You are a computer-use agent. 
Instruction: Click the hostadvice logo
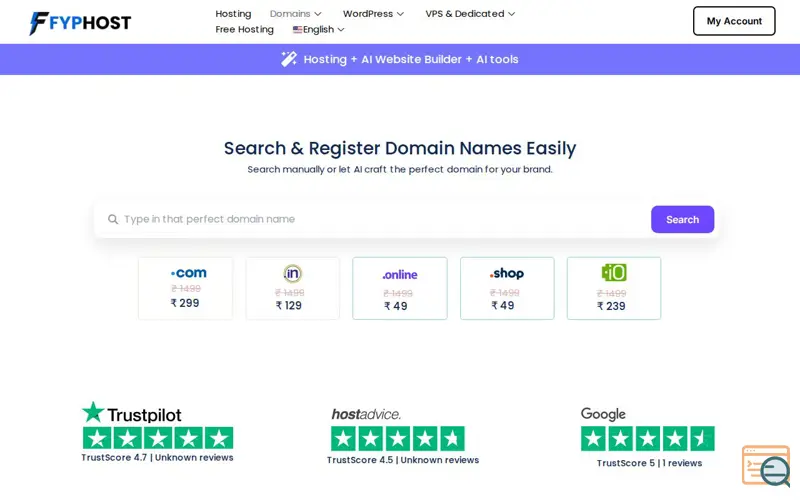[366, 414]
